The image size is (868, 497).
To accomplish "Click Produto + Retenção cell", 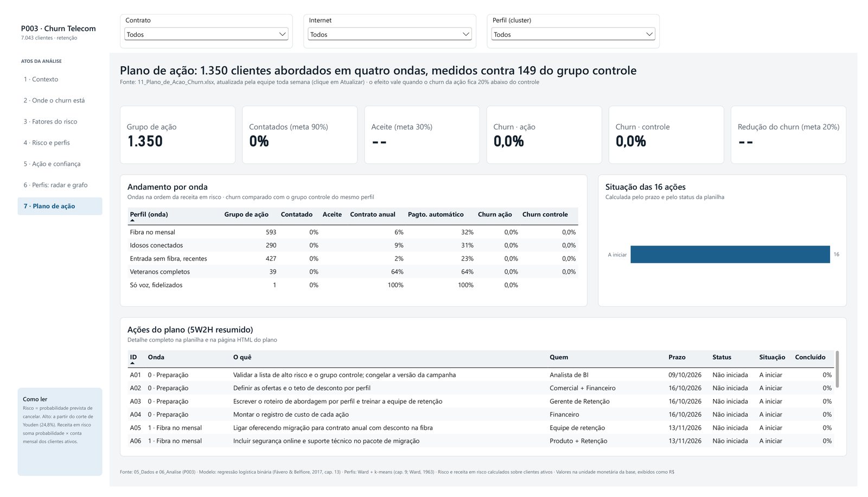I will [578, 441].
